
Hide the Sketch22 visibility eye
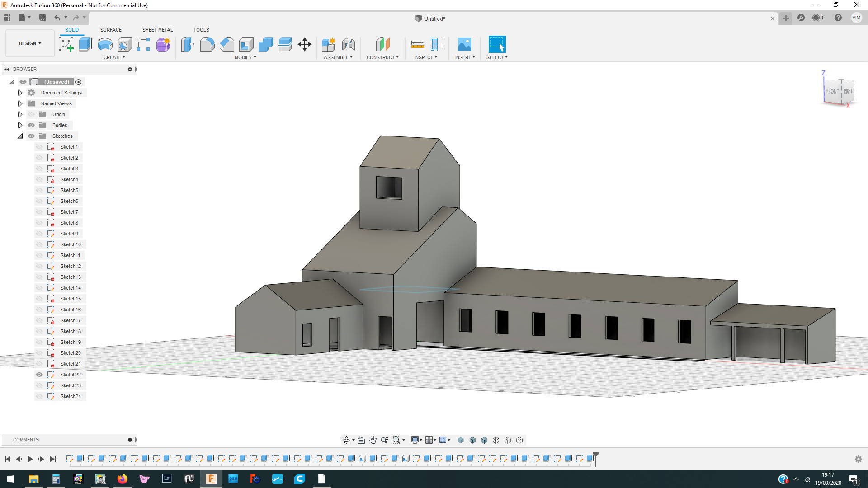pos(39,375)
